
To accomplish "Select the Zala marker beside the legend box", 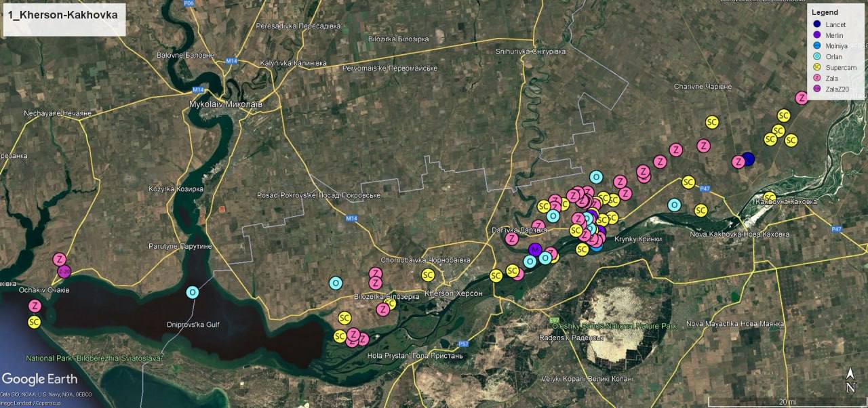I will (802, 98).
